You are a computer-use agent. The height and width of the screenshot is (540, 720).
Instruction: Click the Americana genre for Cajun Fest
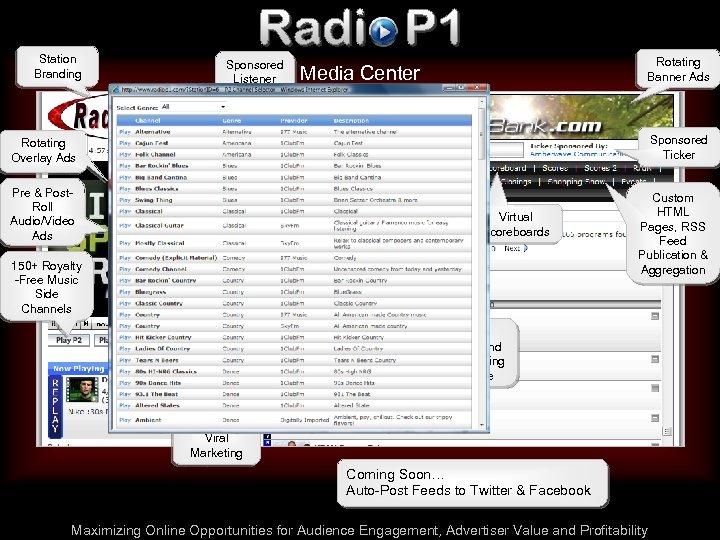point(236,143)
